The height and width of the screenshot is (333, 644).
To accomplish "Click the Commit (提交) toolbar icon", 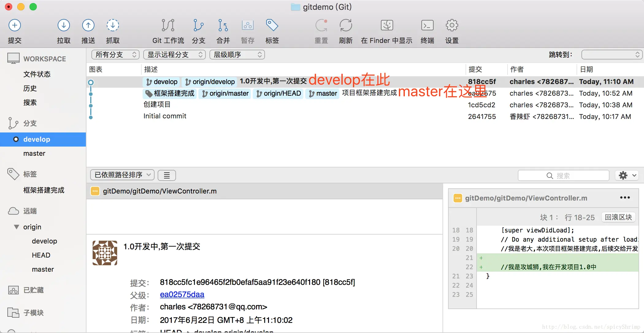I will [x=14, y=25].
